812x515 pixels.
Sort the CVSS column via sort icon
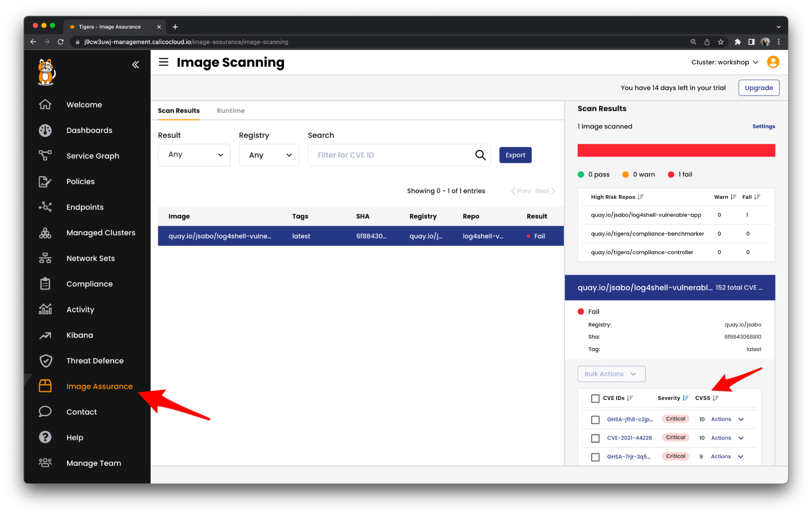point(716,398)
